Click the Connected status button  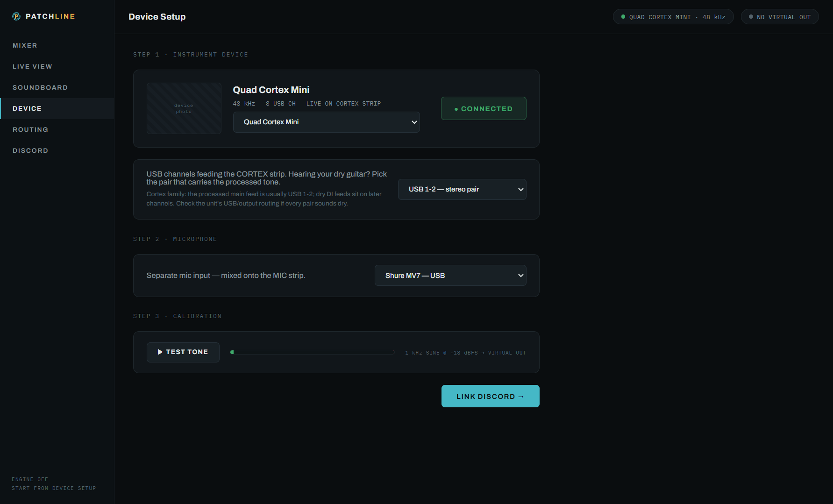(x=484, y=108)
